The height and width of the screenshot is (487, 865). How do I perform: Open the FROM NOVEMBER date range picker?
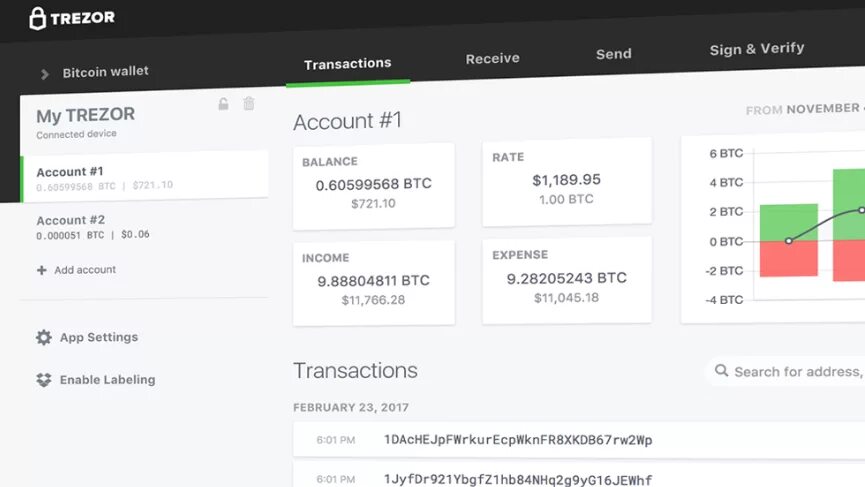coord(805,109)
